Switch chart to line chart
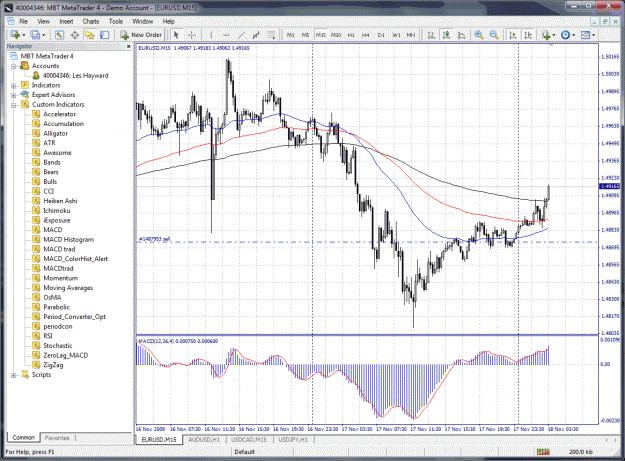The height and width of the screenshot is (461, 625). [x=461, y=35]
